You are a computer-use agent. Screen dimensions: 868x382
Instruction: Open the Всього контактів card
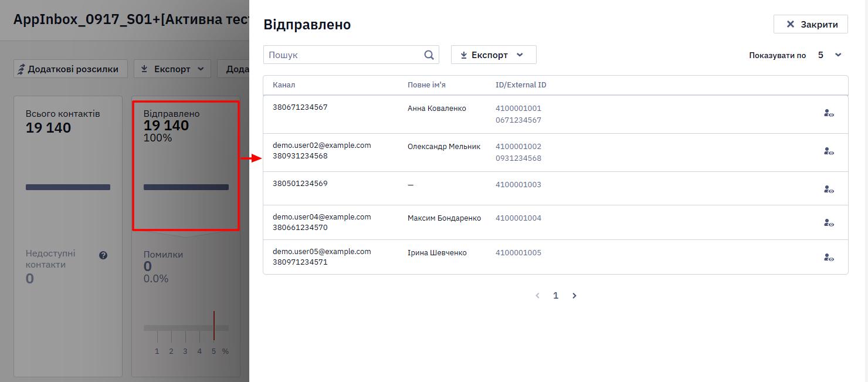(x=68, y=236)
